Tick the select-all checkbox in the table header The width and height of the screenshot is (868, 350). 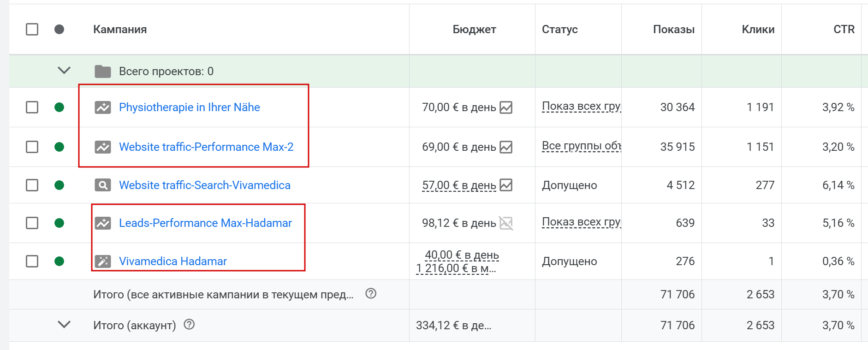(32, 30)
